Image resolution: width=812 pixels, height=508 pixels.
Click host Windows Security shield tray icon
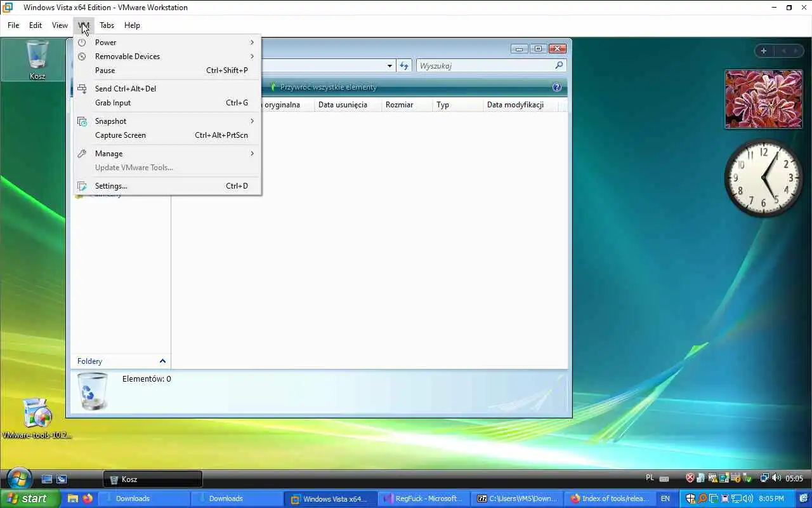coord(691,498)
